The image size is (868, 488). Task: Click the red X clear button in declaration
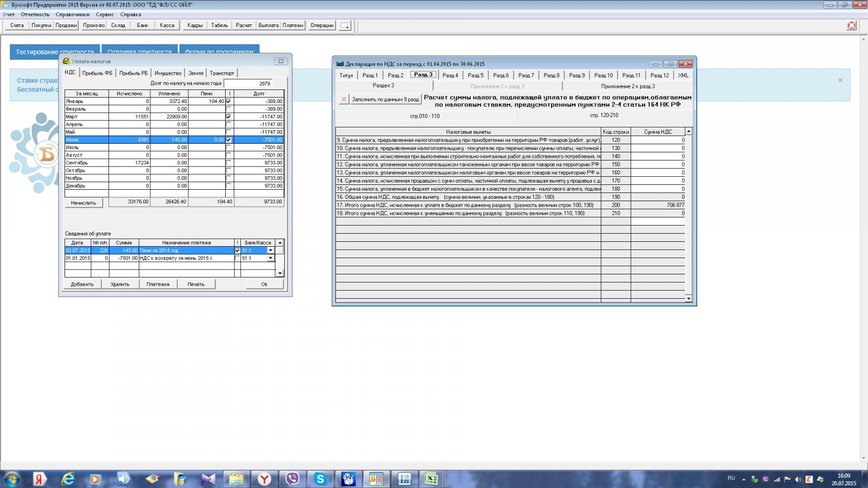coord(343,99)
